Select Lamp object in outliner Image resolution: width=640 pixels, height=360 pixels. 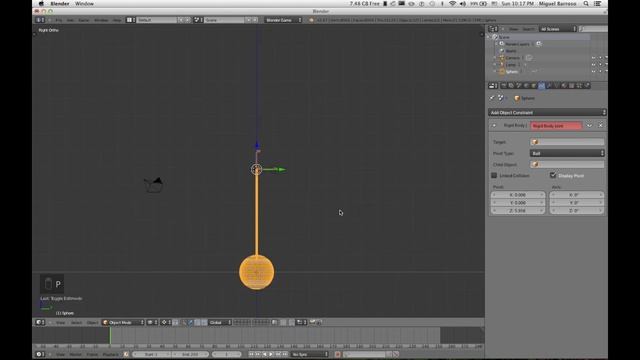coord(511,65)
